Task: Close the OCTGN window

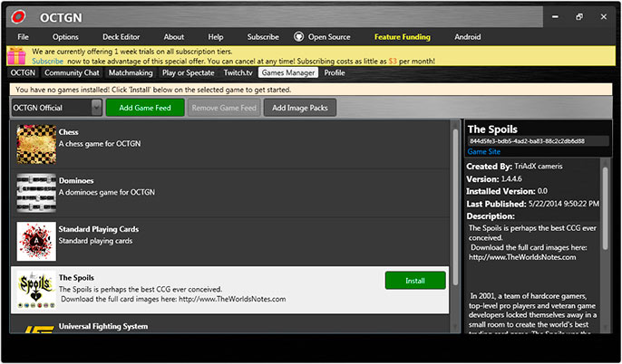Action: click(603, 16)
